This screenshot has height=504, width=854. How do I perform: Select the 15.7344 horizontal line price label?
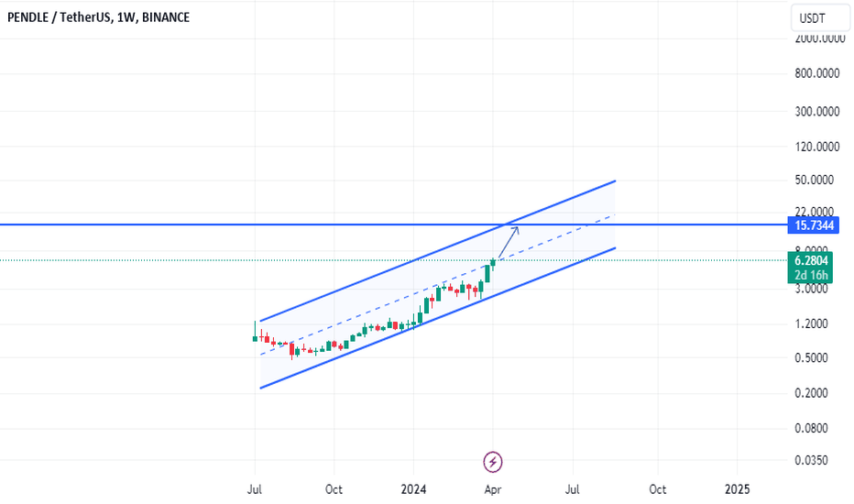click(814, 225)
